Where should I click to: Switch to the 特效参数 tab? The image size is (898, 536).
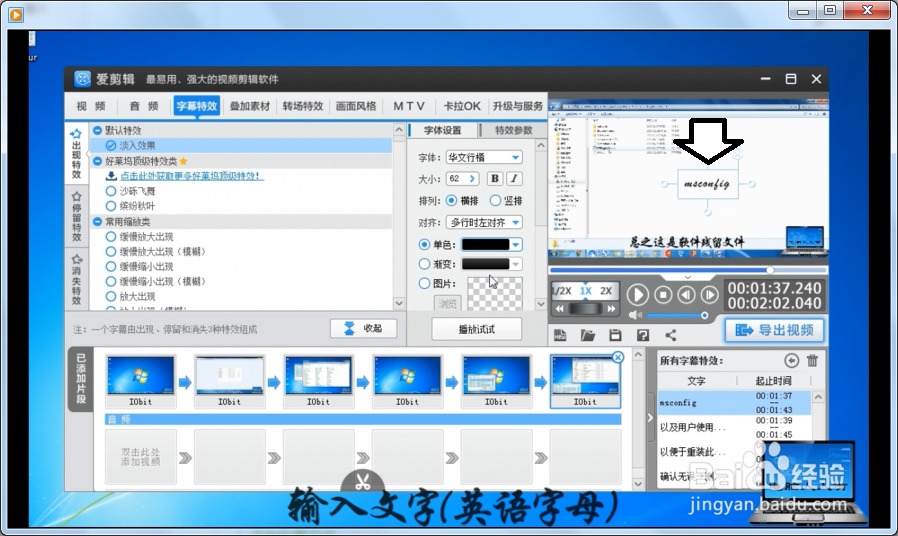click(x=513, y=131)
